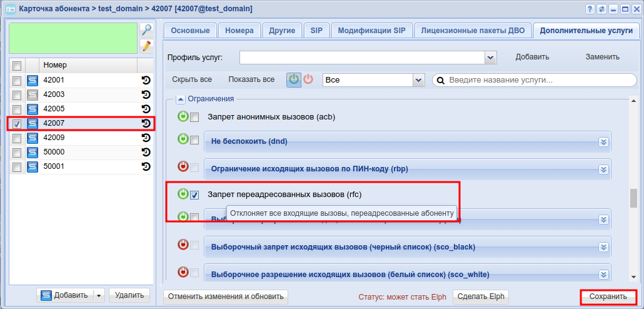Viewport: 644px width, 309px height.
Task: Switch to the Основные tab
Action: tap(190, 31)
